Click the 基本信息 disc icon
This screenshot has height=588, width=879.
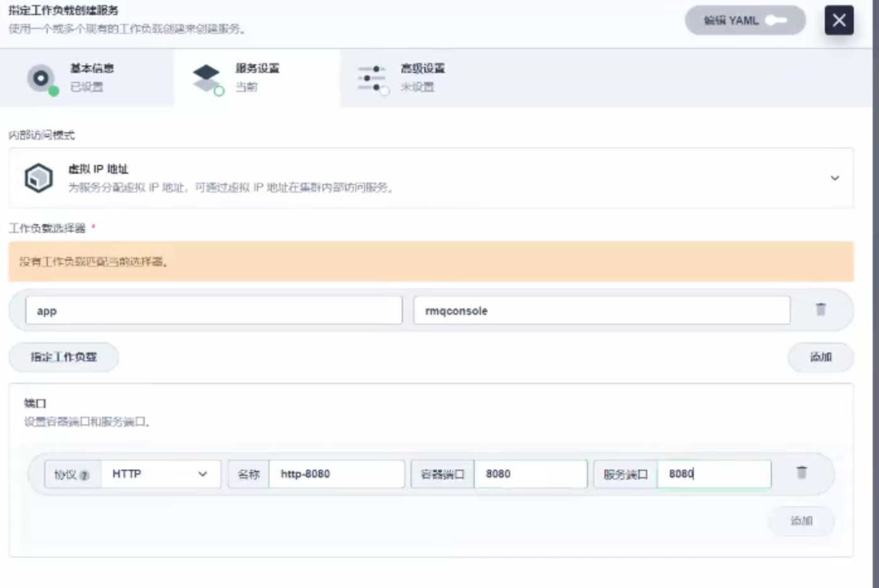[42, 79]
